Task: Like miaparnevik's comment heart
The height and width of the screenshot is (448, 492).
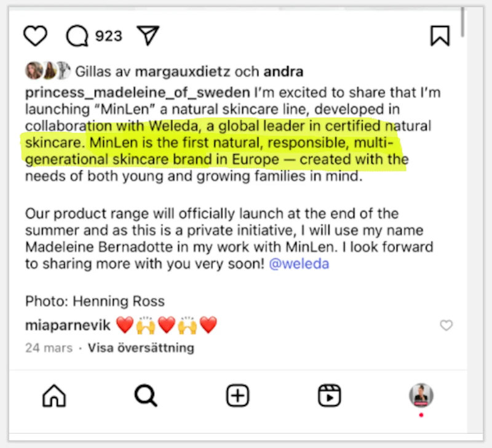Action: tap(446, 326)
